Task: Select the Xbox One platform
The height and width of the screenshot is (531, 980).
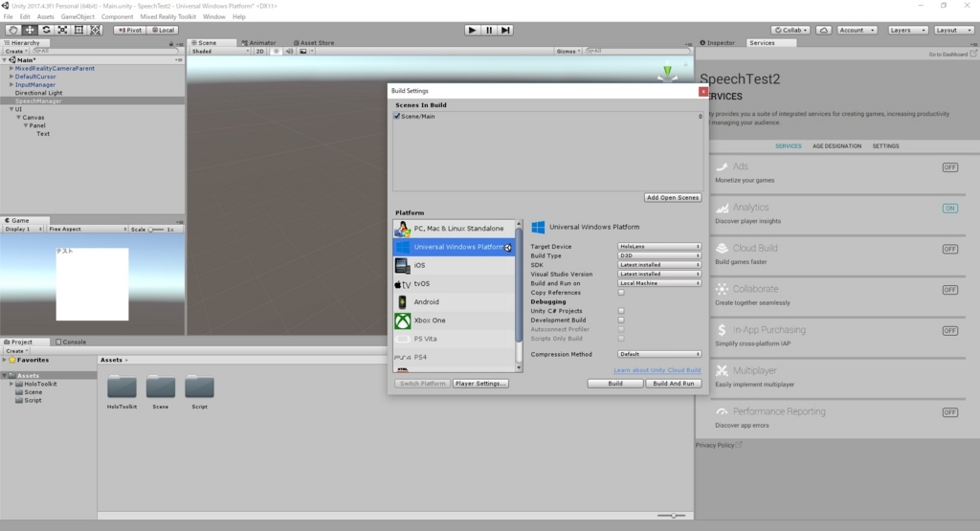Action: pos(454,321)
